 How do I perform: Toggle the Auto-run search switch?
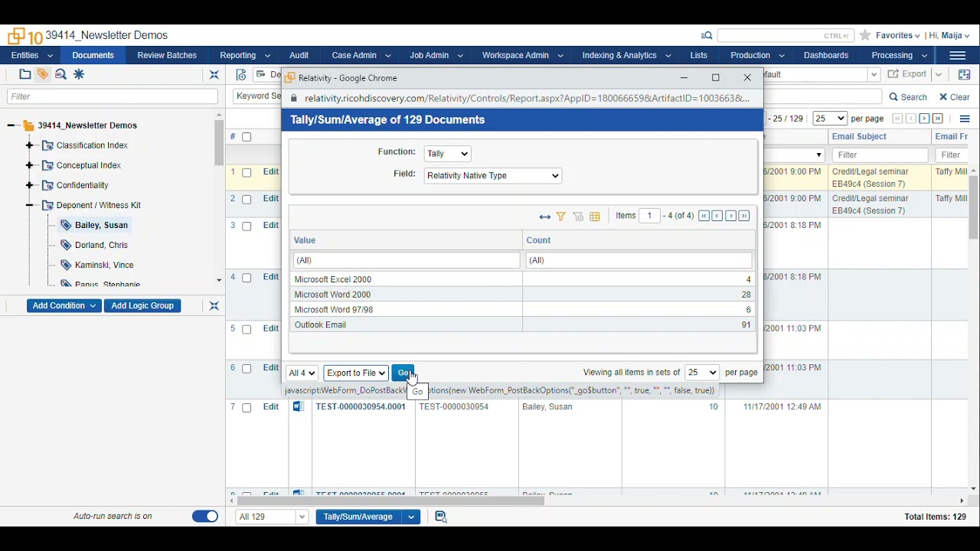205,517
